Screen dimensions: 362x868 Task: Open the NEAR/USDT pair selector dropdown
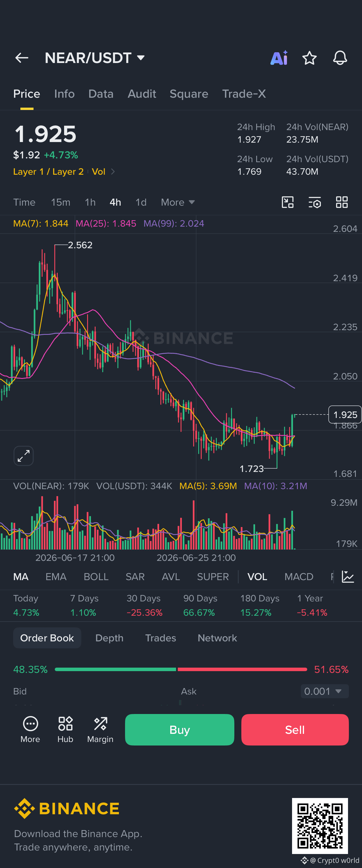coord(95,58)
